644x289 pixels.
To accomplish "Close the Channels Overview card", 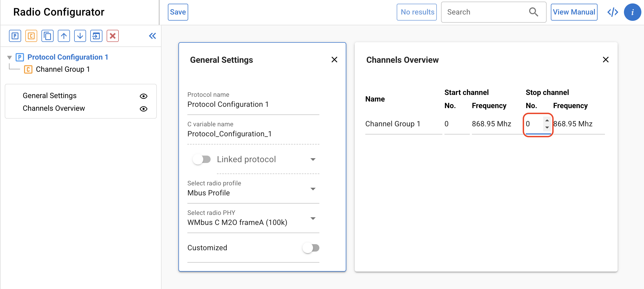I will (606, 60).
